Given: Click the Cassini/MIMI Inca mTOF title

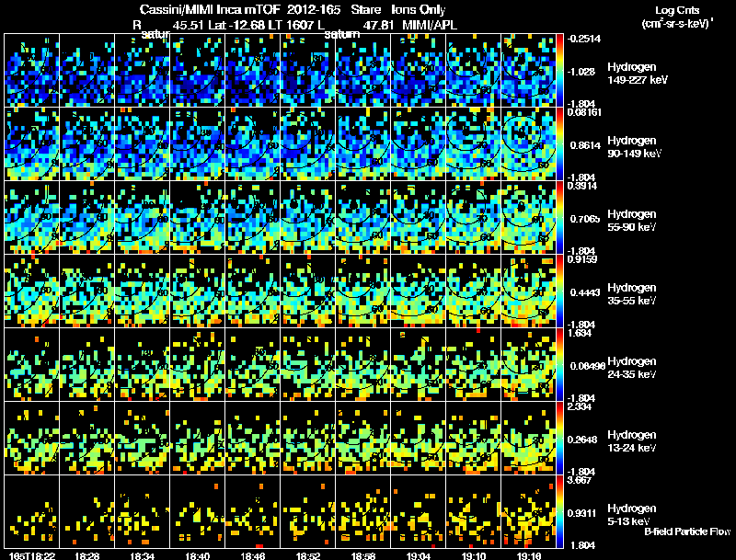Looking at the screenshot, I should pyautogui.click(x=210, y=10).
